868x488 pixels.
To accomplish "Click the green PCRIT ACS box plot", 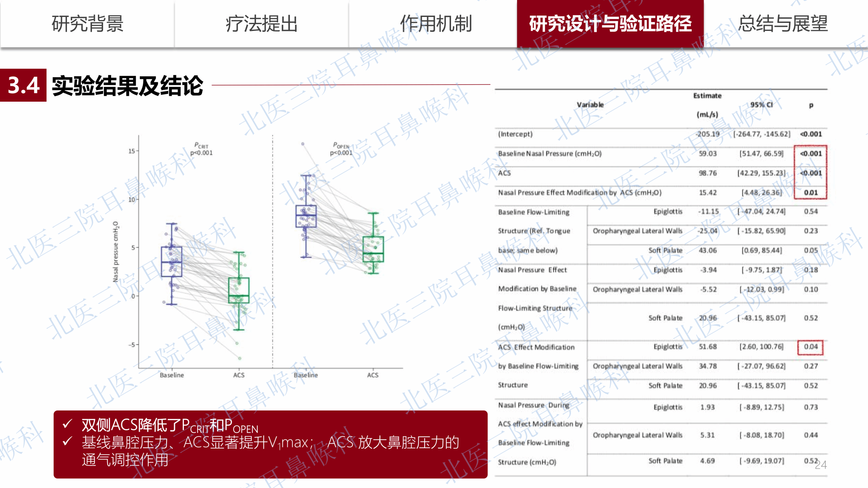I will tap(239, 290).
